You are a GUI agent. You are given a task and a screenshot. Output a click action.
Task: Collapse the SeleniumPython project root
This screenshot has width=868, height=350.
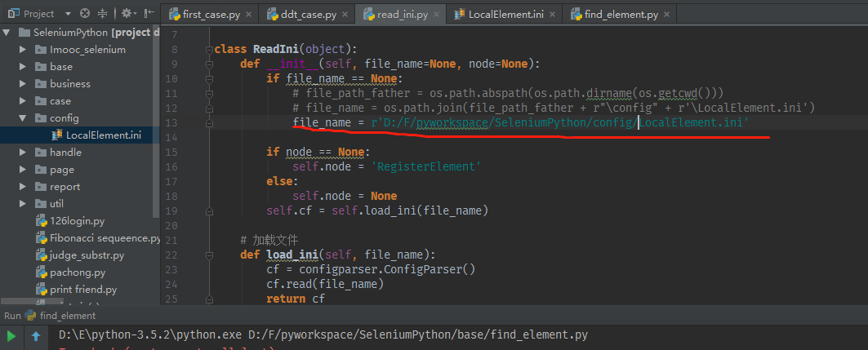point(7,32)
